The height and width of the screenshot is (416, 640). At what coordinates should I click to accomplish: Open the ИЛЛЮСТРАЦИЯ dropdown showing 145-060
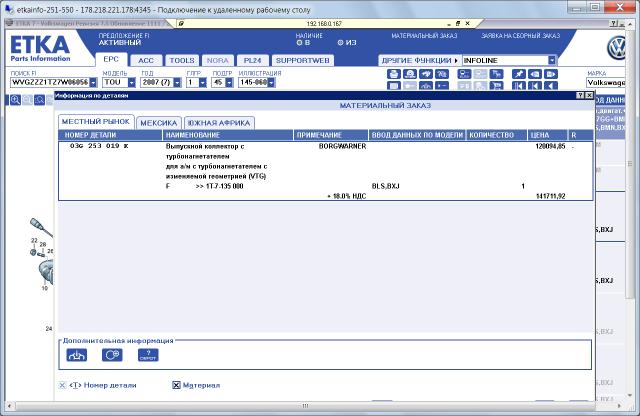click(271, 82)
